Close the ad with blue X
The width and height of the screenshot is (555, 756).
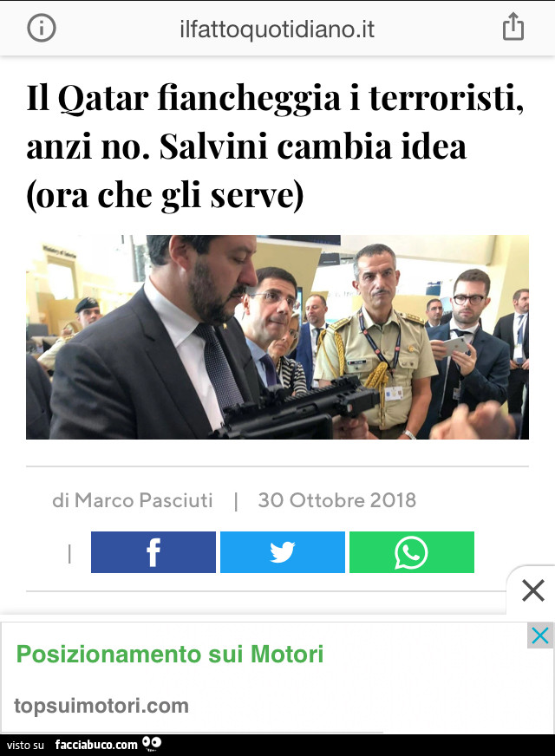click(540, 635)
